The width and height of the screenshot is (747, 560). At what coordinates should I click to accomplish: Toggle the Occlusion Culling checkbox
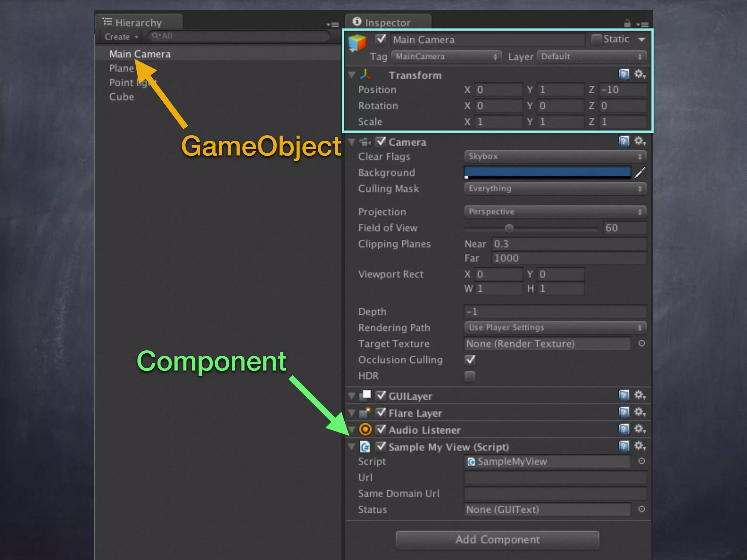point(470,360)
